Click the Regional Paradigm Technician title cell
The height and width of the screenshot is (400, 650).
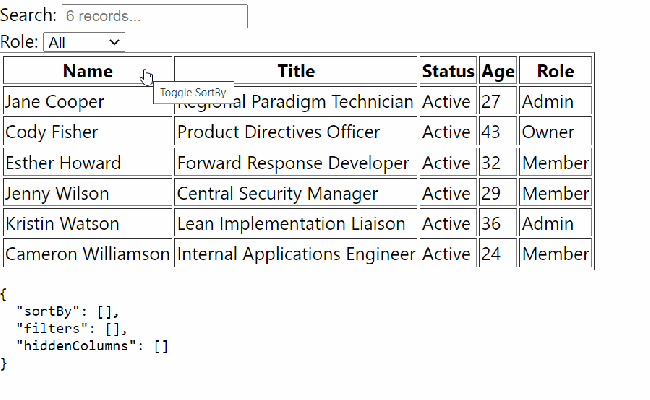coord(296,102)
